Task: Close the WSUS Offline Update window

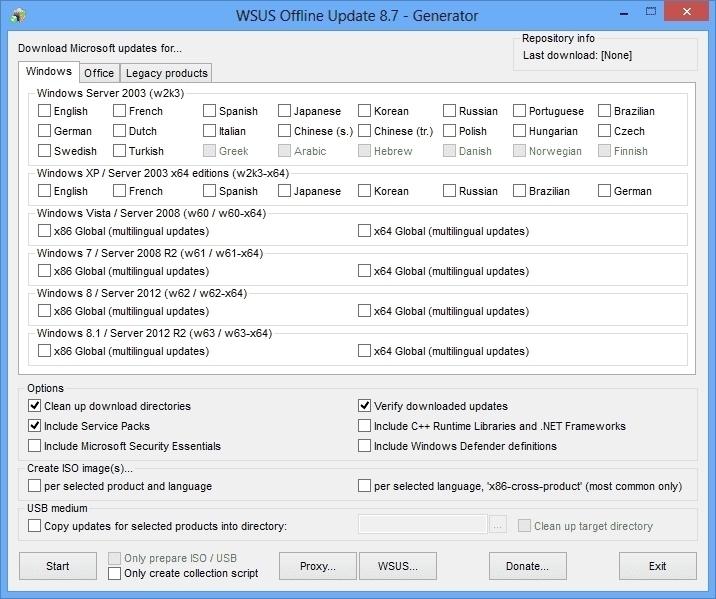Action: (687, 12)
